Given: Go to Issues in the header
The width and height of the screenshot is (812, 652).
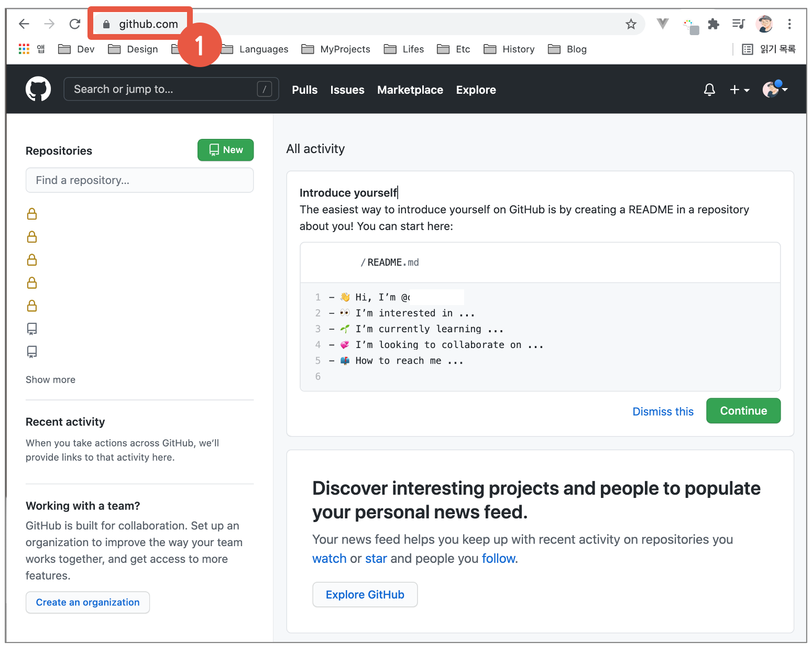Looking at the screenshot, I should click(347, 90).
